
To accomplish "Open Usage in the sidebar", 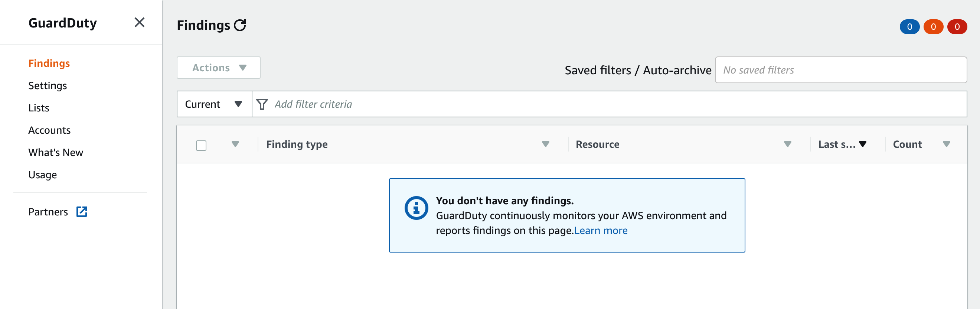I will pos(43,175).
